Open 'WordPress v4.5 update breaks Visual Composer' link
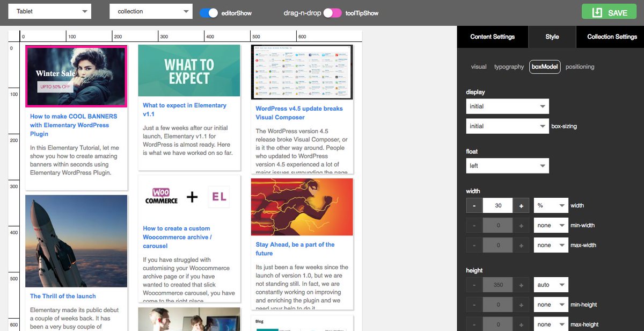This screenshot has width=644, height=331. [299, 113]
